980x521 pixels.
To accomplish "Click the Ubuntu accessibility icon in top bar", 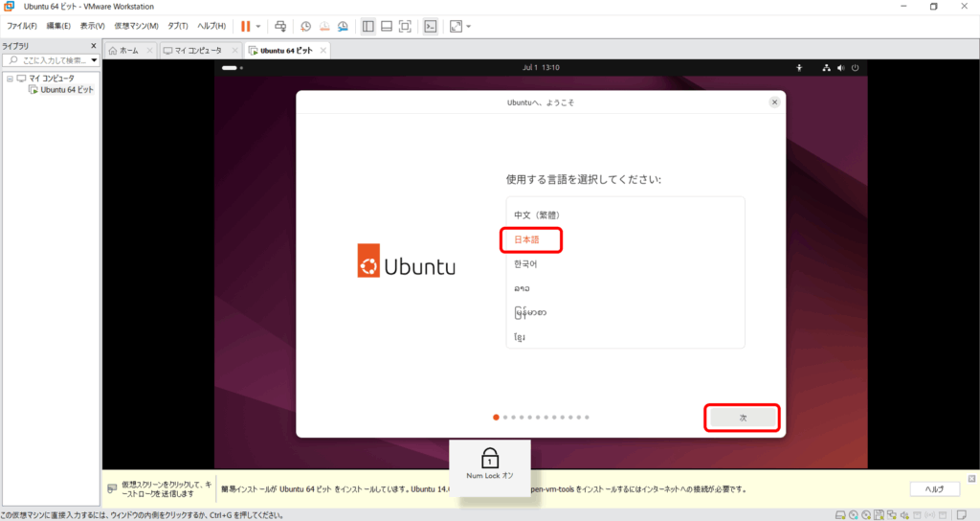I will click(800, 68).
